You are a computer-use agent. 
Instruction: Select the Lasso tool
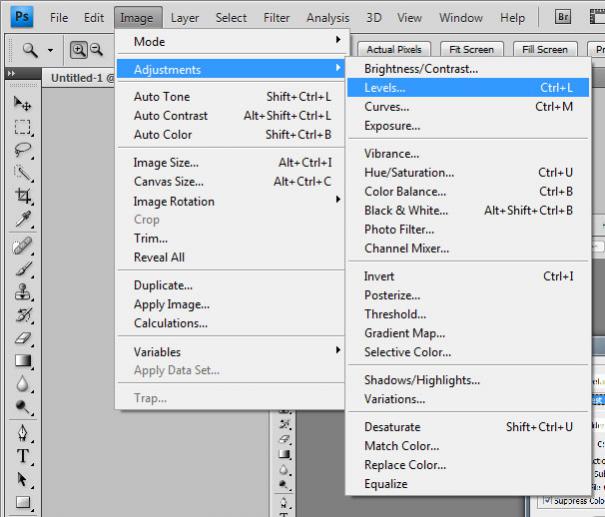click(x=23, y=150)
